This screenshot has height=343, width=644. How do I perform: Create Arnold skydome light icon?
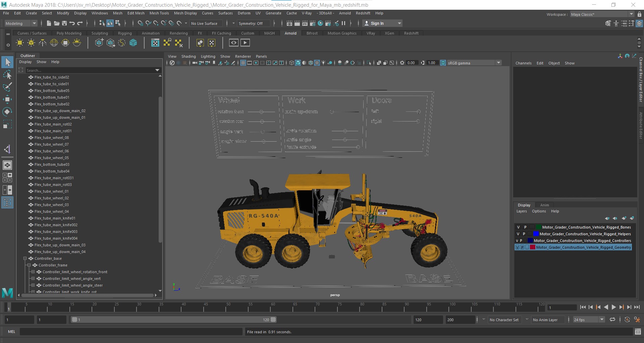tap(54, 43)
